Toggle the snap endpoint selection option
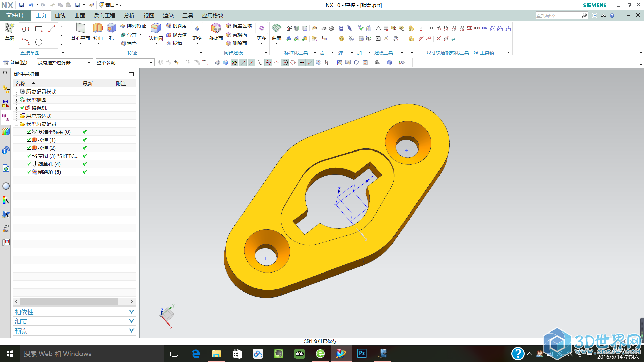644x362 pixels. tap(243, 62)
